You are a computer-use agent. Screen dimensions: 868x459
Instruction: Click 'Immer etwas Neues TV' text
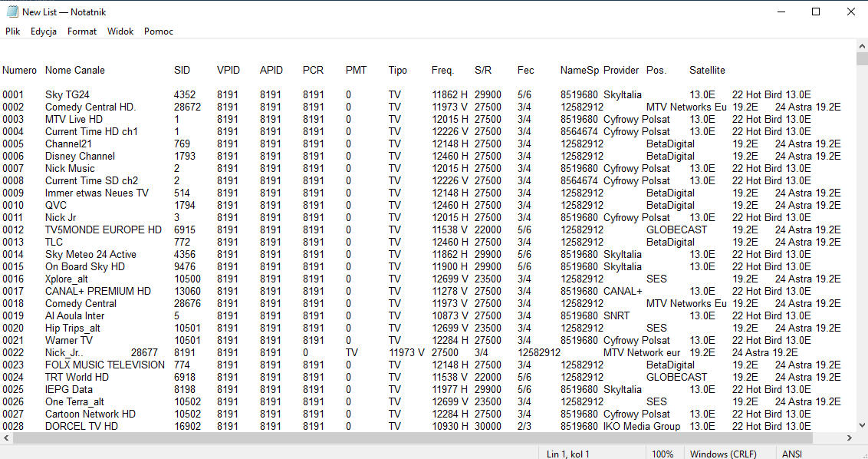point(97,193)
